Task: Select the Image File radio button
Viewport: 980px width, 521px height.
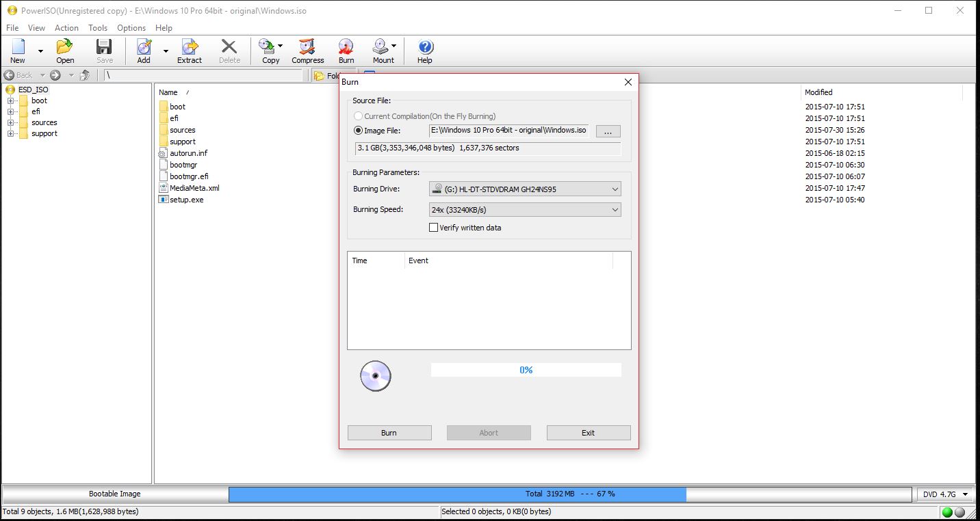Action: (x=358, y=131)
